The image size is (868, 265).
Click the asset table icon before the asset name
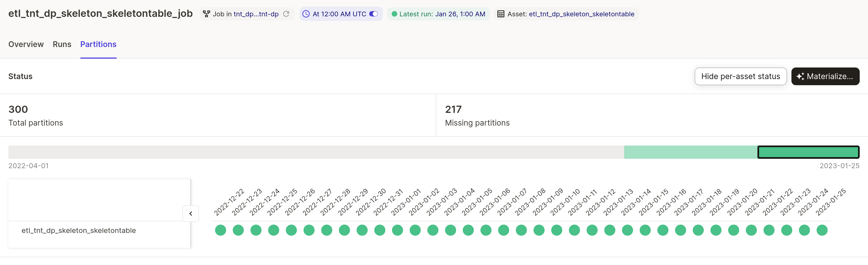pos(501,14)
